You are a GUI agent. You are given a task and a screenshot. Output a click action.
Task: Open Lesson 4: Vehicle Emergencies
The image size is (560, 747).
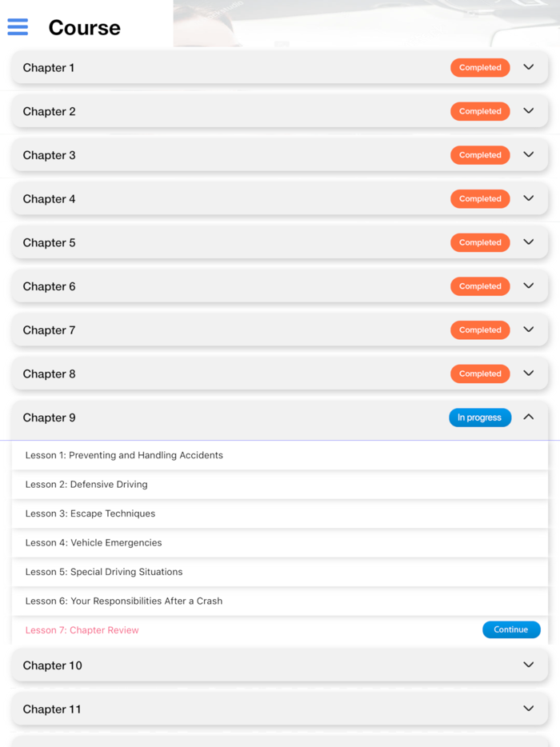[94, 542]
